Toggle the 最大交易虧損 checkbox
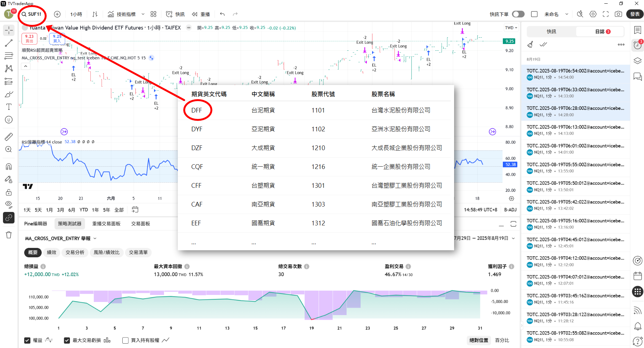The image size is (644, 348). point(67,340)
